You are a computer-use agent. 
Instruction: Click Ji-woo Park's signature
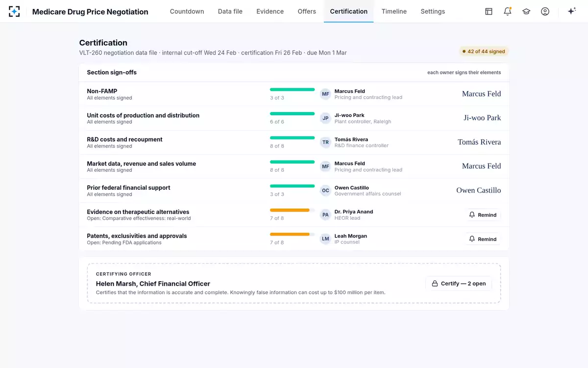(482, 118)
